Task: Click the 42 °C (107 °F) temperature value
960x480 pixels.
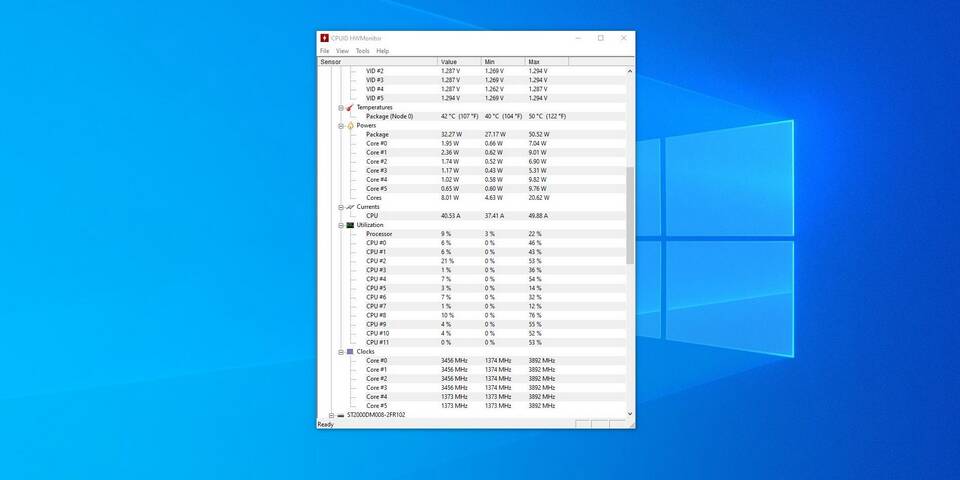Action: coord(460,116)
